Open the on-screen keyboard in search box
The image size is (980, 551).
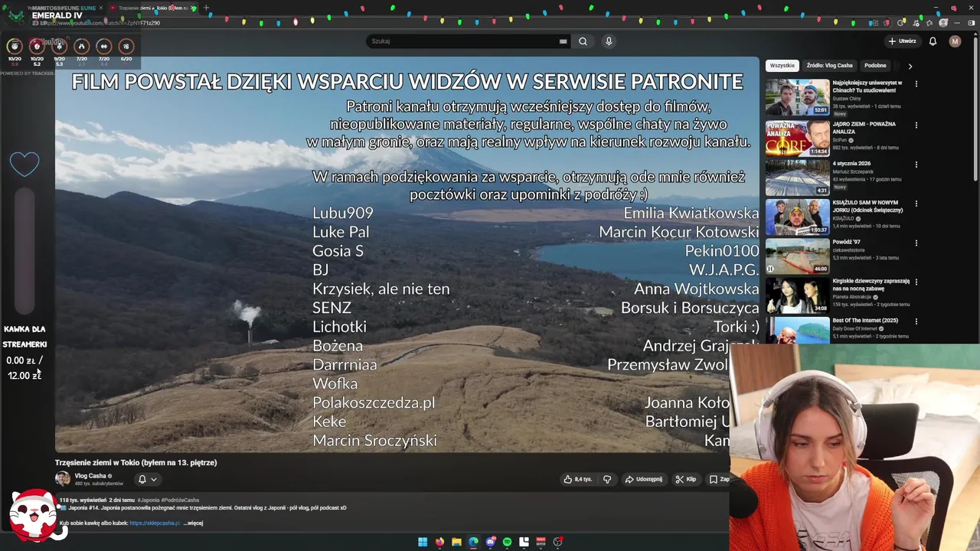click(563, 41)
